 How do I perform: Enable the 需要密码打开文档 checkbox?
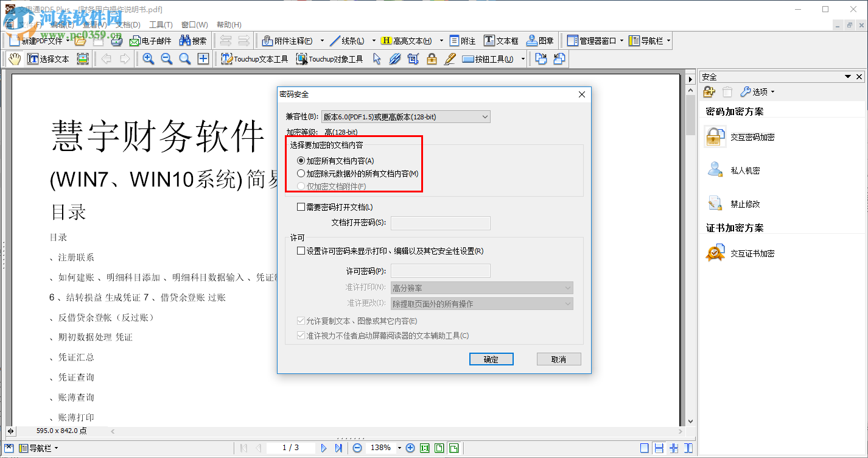click(x=300, y=207)
